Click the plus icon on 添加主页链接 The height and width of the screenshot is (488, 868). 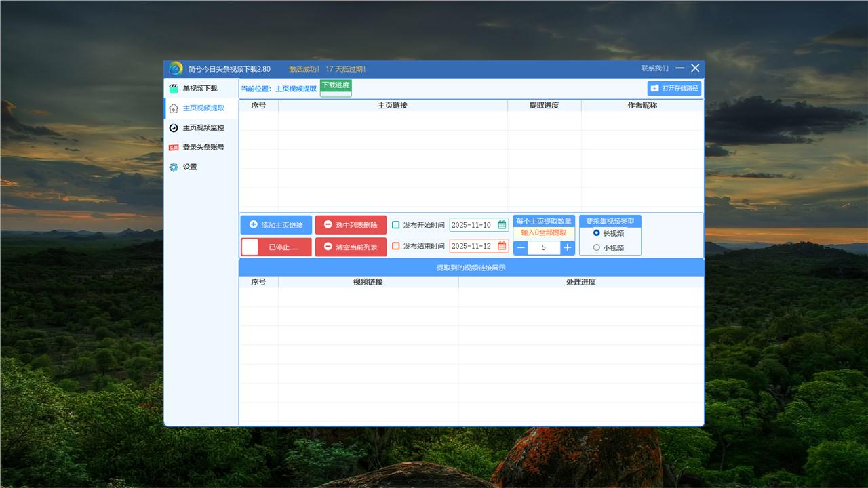tap(254, 225)
